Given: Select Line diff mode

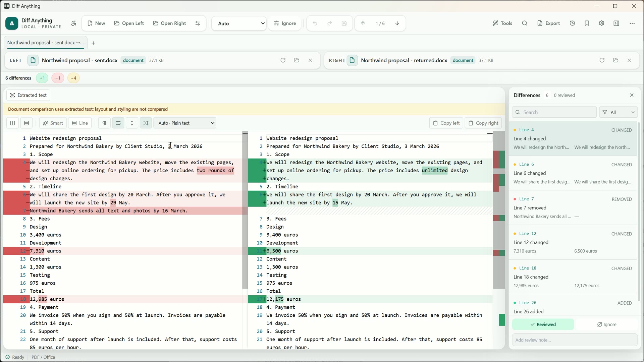Looking at the screenshot, I should tap(80, 123).
